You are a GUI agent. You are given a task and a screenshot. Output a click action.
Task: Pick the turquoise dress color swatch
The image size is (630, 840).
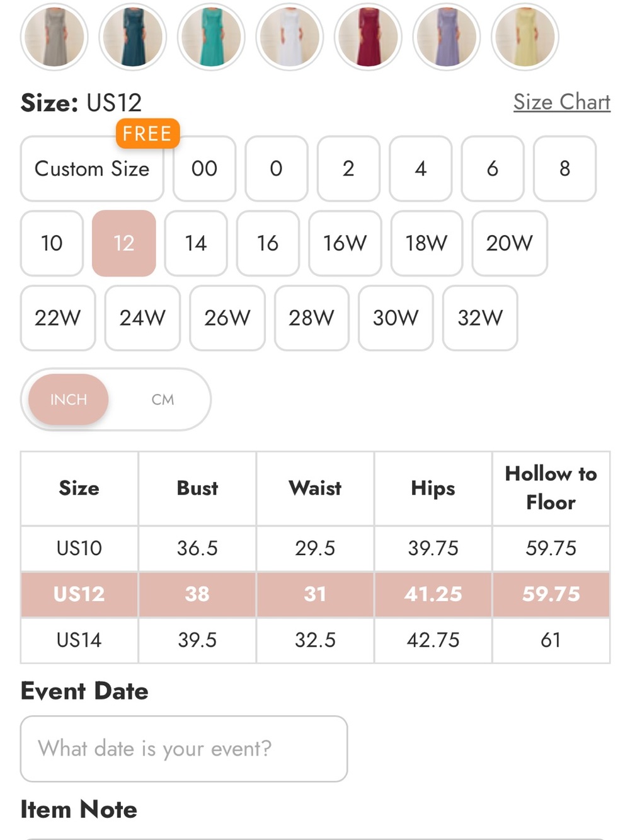[x=211, y=37]
